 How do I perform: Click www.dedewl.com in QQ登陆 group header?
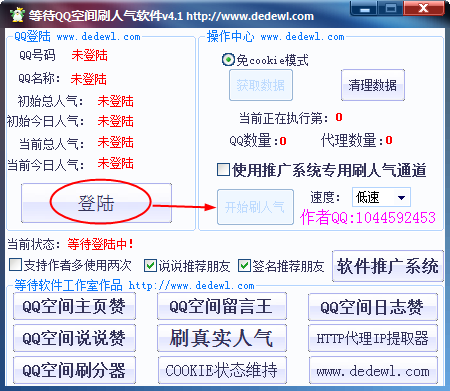99,37
